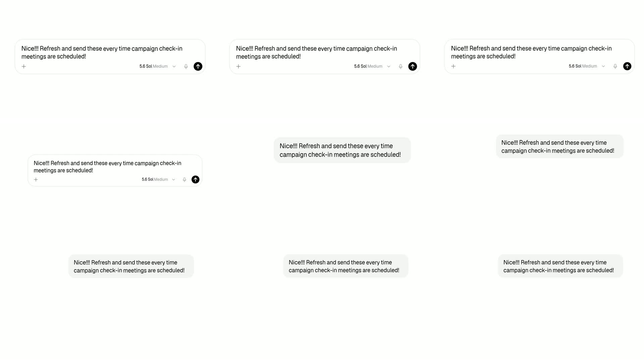This screenshot has height=362, width=644.
Task: Start voice input via microphone in top-left composer
Action: coord(186,66)
